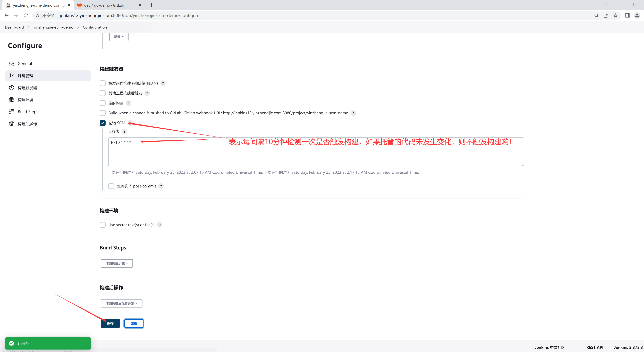Image resolution: width=644 pixels, height=352 pixels.
Task: Click the General gear icon in sidebar
Action: [12, 63]
